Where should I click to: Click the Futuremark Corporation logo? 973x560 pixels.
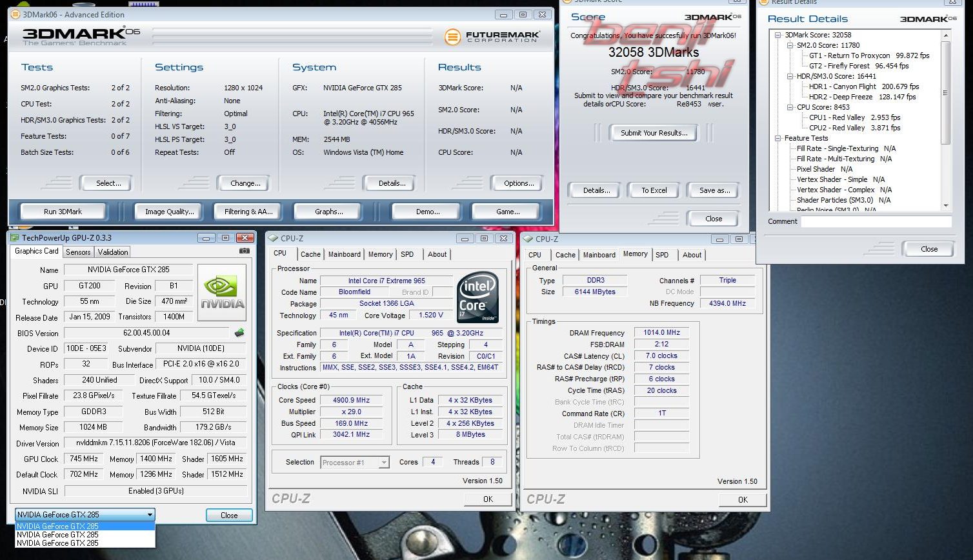(492, 37)
